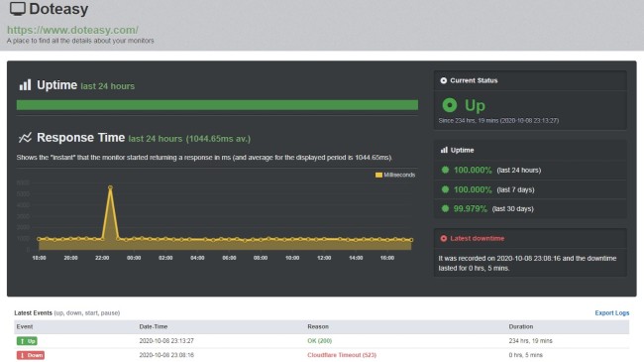Viewport: 644px width, 362px height.
Task: Click Export Logs link
Action: pos(612,313)
